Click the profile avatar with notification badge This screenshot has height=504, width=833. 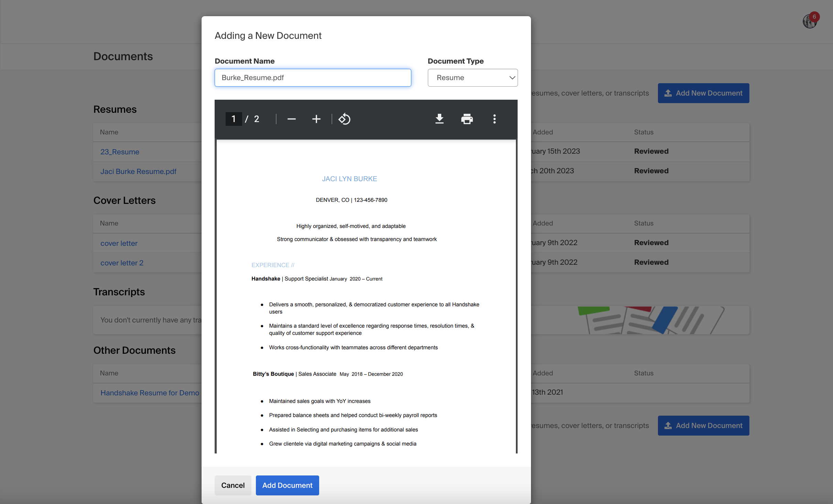pyautogui.click(x=810, y=21)
